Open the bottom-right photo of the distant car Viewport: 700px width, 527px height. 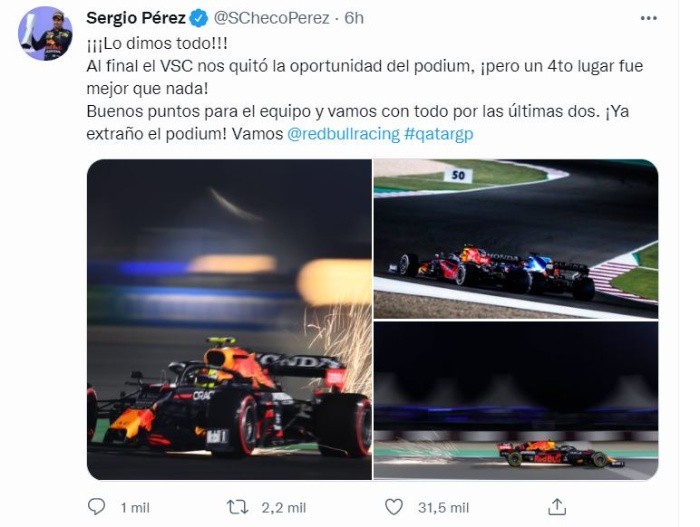coord(516,401)
